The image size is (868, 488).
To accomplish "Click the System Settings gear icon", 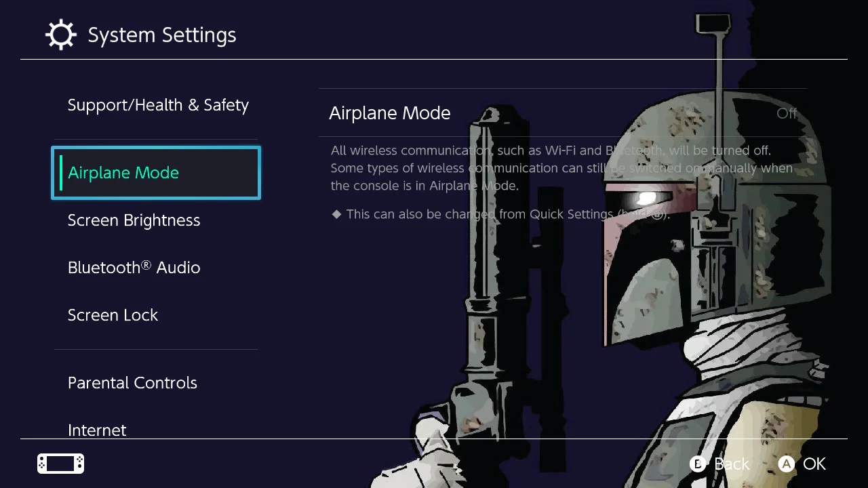I will pos(60,35).
